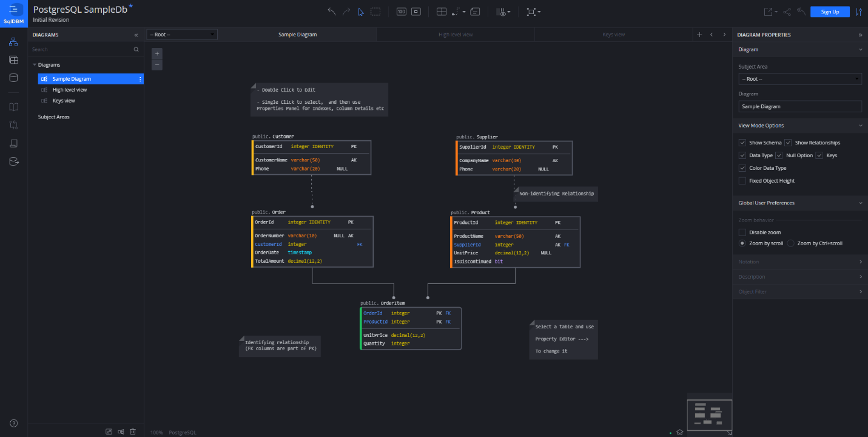Undo the last diagram change
Viewport: 868px width, 437px height.
click(x=331, y=12)
